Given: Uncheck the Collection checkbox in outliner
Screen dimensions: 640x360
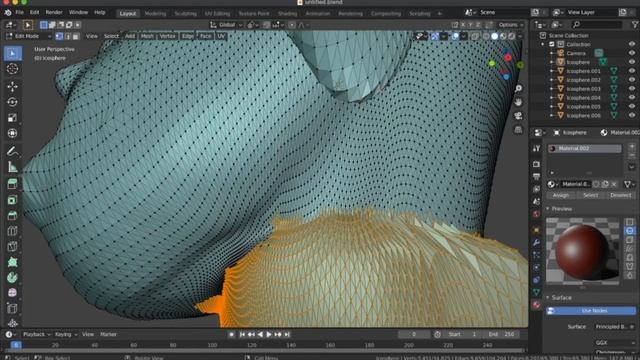Looking at the screenshot, I should [552, 44].
